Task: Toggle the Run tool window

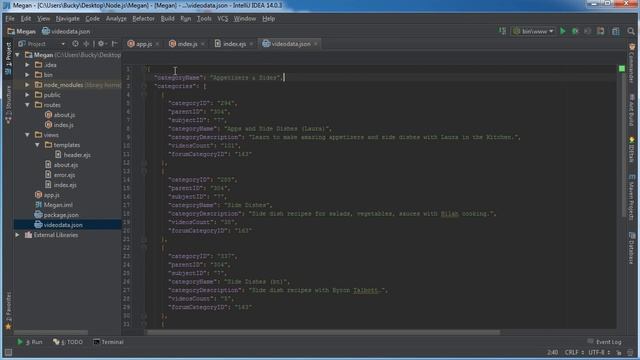Action: [29, 342]
